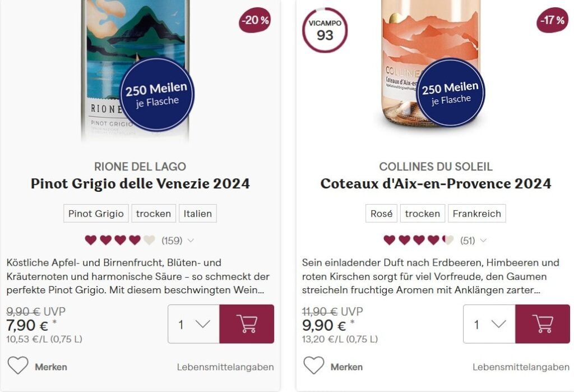This screenshot has height=392, width=574.
Task: Open Lebensmittelangaben for Collines du Soleil rosé
Action: click(521, 367)
